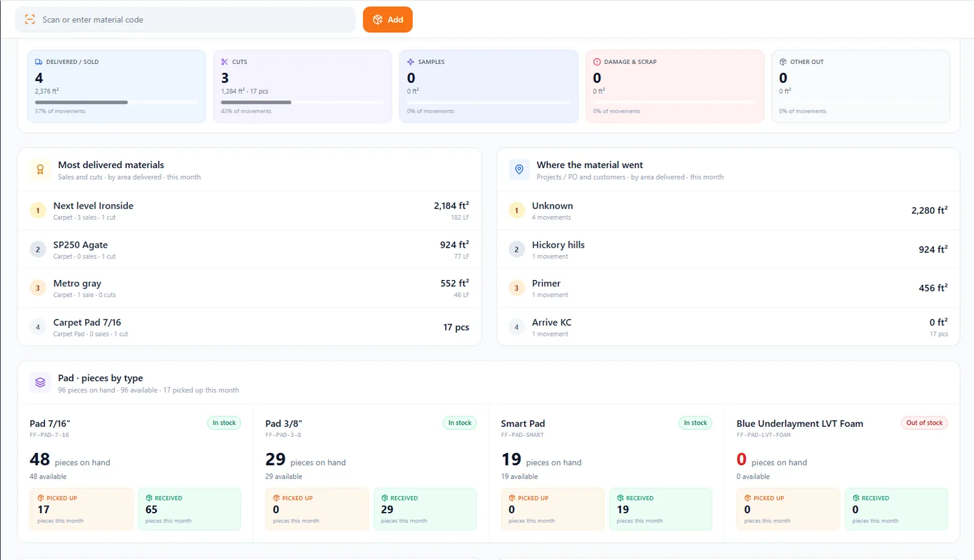Click the location pin icon for Where the material went

point(519,170)
